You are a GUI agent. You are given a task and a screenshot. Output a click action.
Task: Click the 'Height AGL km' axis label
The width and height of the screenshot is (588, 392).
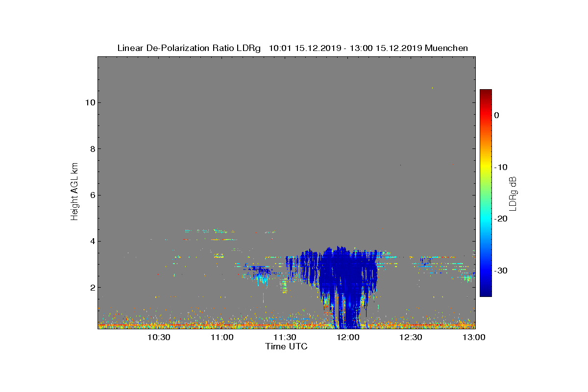pos(74,192)
